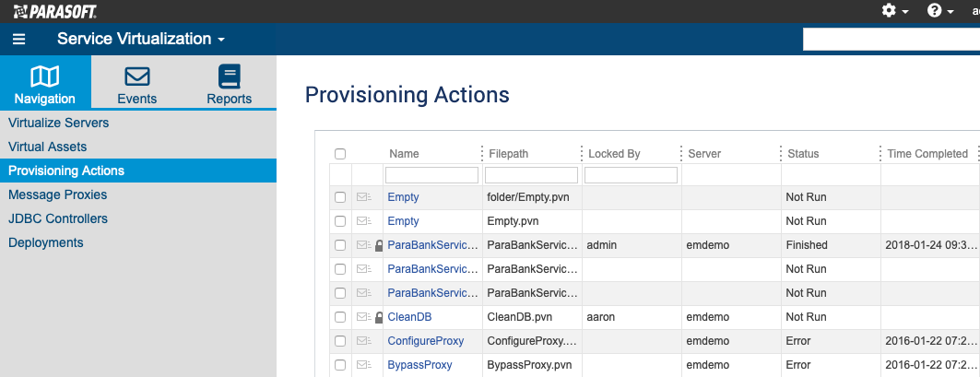The height and width of the screenshot is (377, 980).
Task: Open the BypassProxy provisioning action link
Action: click(419, 365)
